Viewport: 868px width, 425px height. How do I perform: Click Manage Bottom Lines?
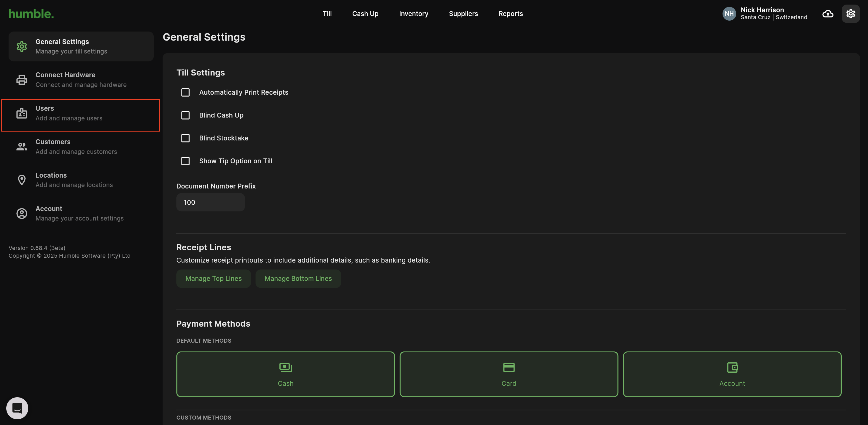point(298,279)
